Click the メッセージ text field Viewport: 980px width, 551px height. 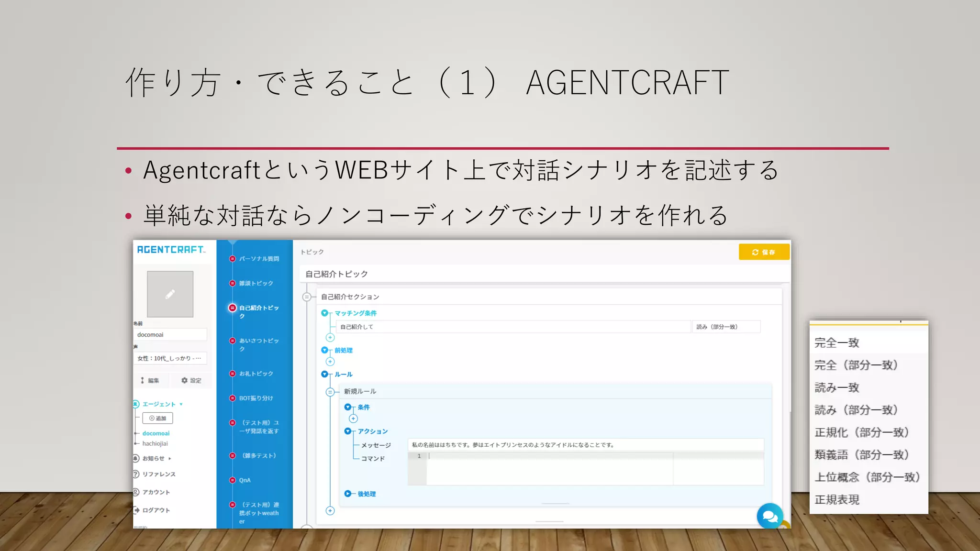(x=586, y=445)
